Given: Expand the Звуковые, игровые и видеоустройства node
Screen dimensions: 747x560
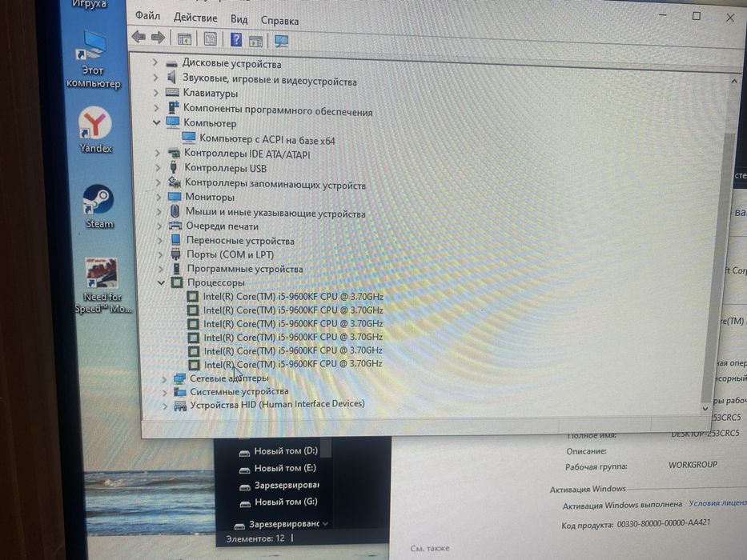Looking at the screenshot, I should [155, 77].
